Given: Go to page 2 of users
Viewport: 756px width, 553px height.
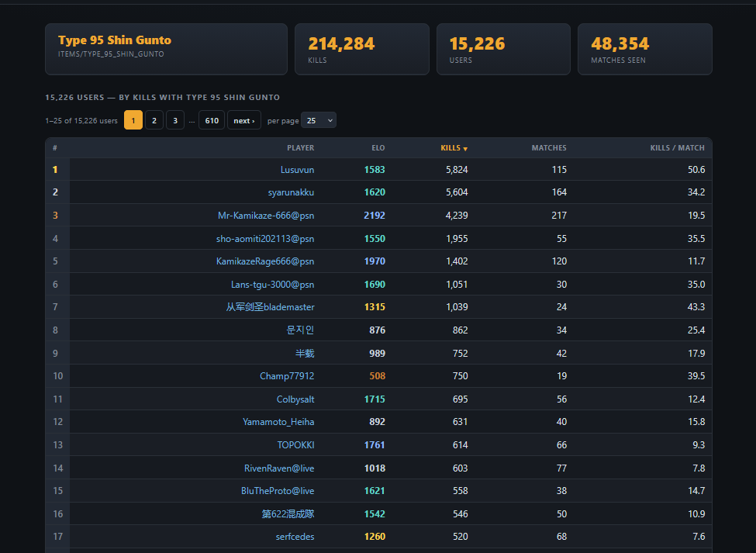Looking at the screenshot, I should (154, 120).
